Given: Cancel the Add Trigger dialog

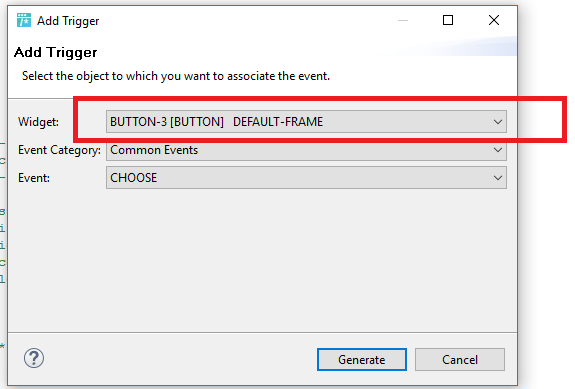Looking at the screenshot, I should (x=460, y=359).
